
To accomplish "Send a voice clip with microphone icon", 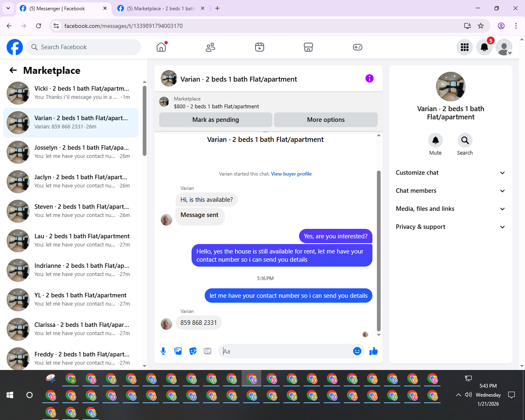I will tap(163, 351).
